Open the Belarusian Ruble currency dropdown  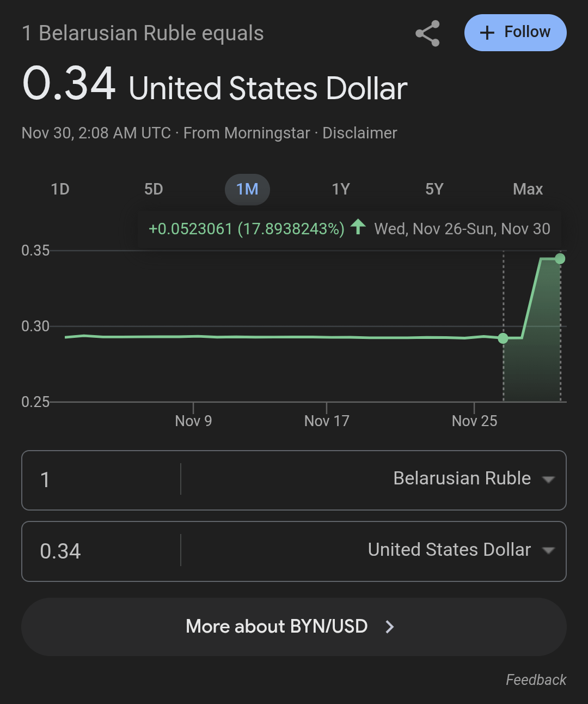[x=473, y=479]
